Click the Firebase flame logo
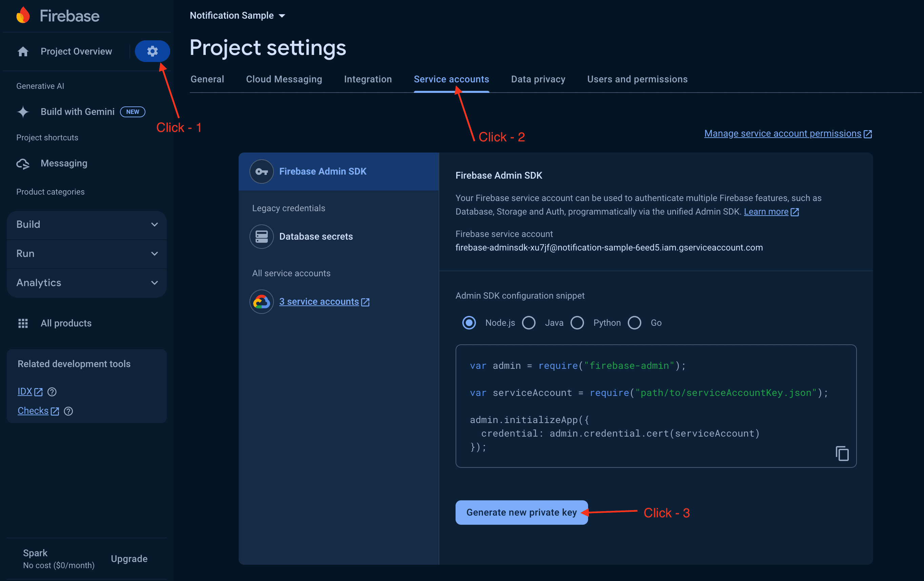The width and height of the screenshot is (924, 581). pos(23,15)
